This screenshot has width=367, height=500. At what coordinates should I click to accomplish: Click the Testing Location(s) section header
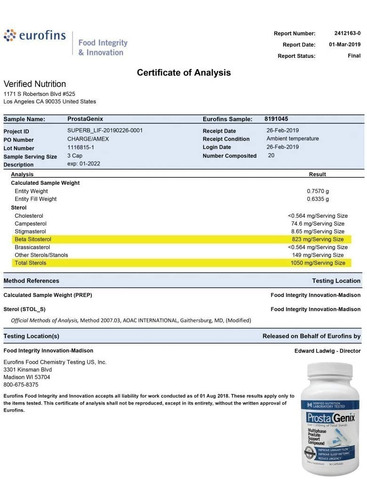[x=31, y=336]
